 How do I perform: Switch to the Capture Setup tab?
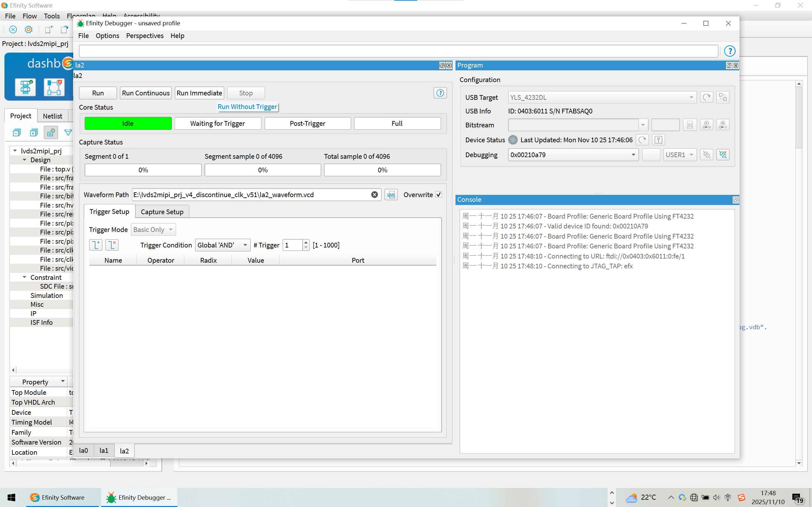click(x=162, y=212)
